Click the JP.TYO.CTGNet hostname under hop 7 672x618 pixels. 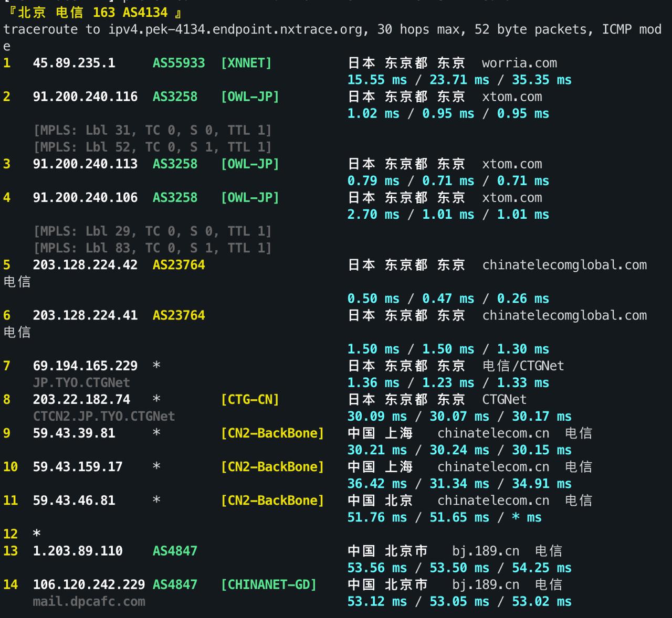(x=81, y=382)
